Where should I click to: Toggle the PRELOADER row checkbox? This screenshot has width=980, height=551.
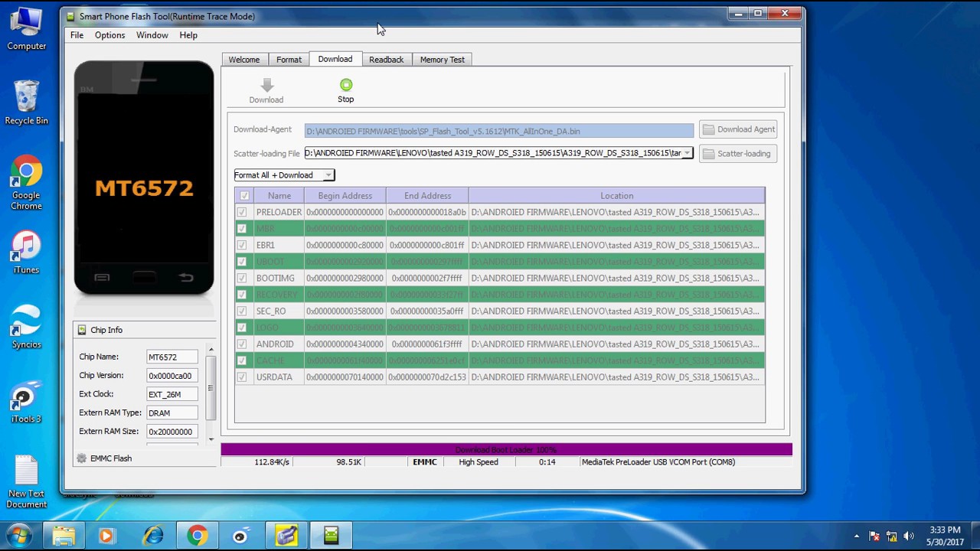[x=242, y=212]
